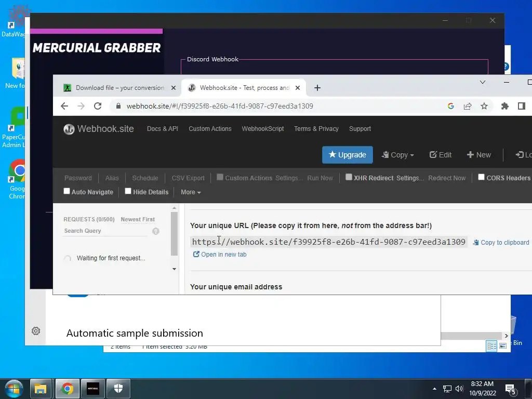Open Docs & API menu item
Viewport: 532px width, 399px height.
(x=163, y=129)
